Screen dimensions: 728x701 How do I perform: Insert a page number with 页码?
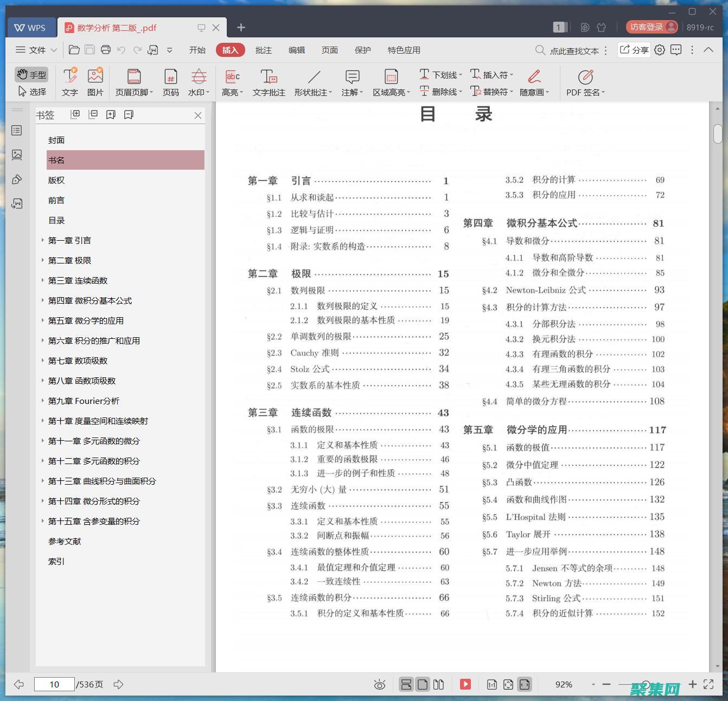point(170,82)
